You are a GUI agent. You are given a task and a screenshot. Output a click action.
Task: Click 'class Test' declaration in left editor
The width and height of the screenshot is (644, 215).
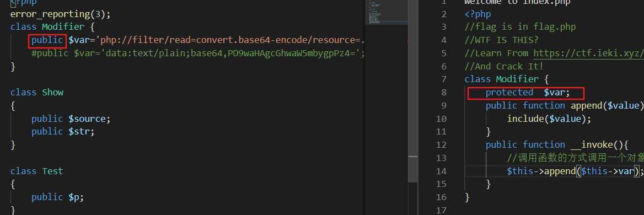[x=37, y=171]
